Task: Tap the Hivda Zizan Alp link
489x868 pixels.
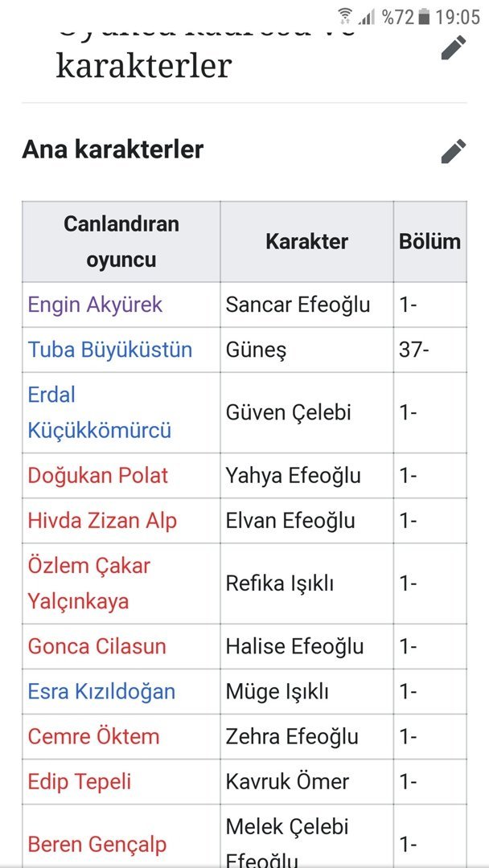Action: [102, 520]
